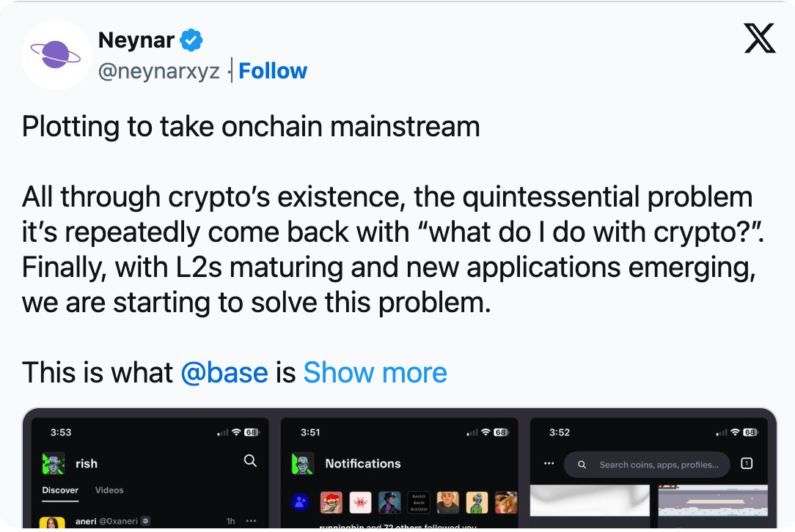Switch to the Discover tab
This screenshot has height=532, width=795.
click(60, 490)
